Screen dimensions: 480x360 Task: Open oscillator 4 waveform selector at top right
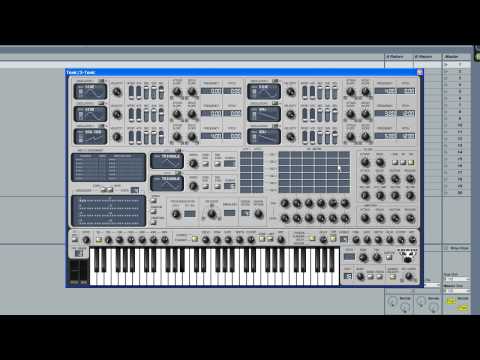coord(264,91)
